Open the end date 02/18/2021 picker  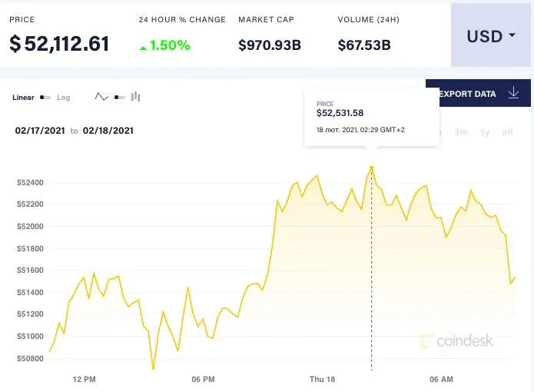[x=108, y=131]
